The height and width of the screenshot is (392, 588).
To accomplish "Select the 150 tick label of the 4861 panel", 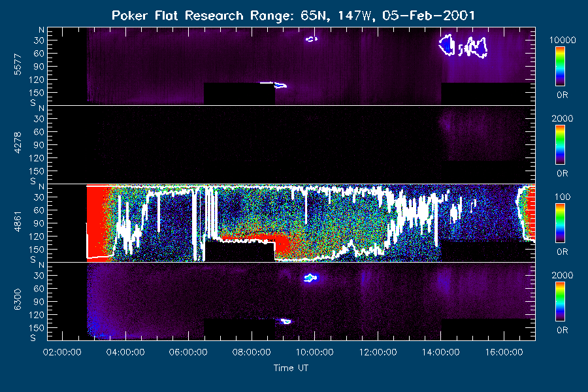I will pyautogui.click(x=37, y=250).
